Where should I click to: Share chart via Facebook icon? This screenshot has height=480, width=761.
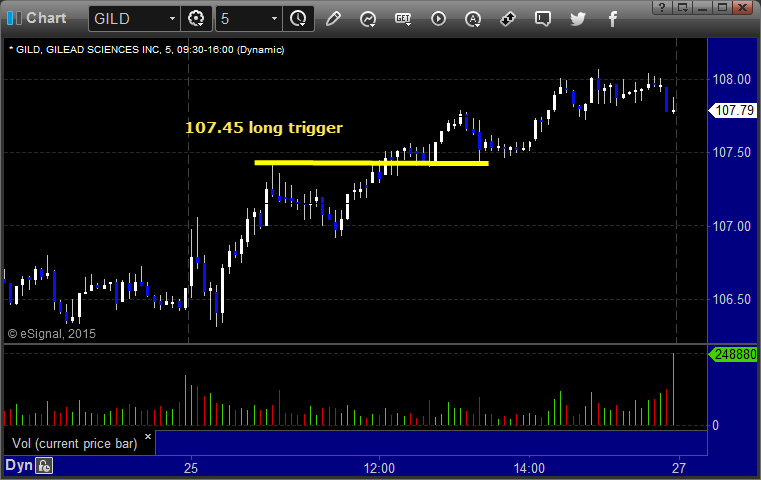click(612, 19)
